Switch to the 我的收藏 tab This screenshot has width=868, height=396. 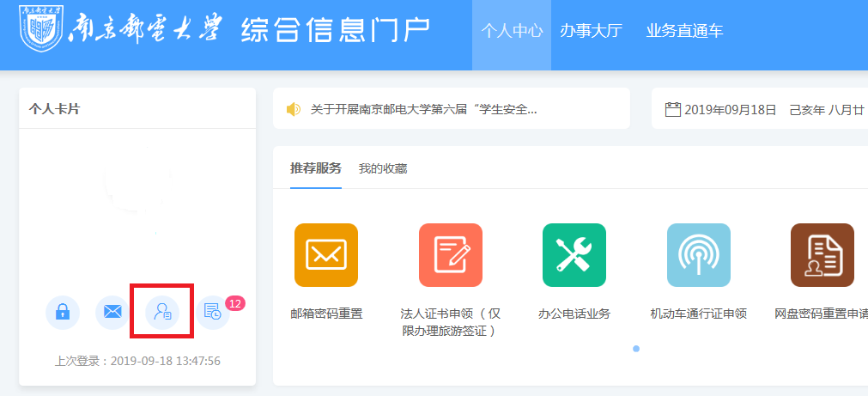383,168
